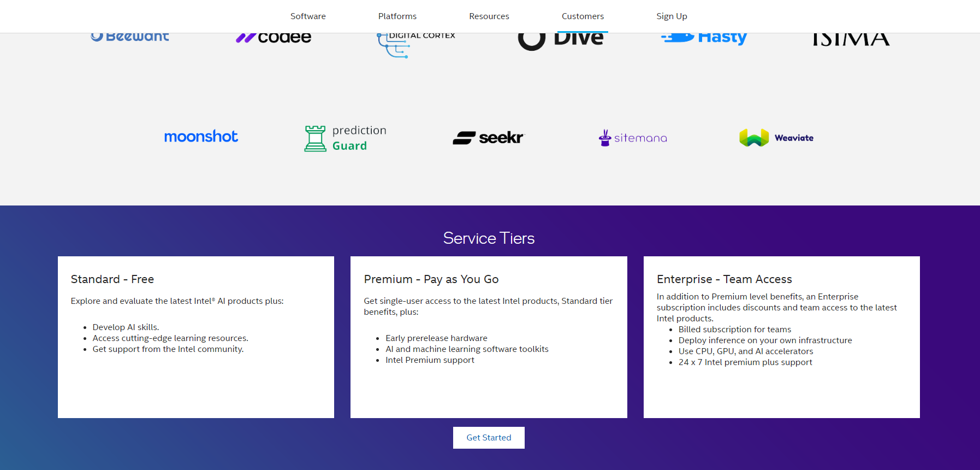This screenshot has width=980, height=470.
Task: Click 'Develop AI skills.' bullet
Action: [126, 327]
